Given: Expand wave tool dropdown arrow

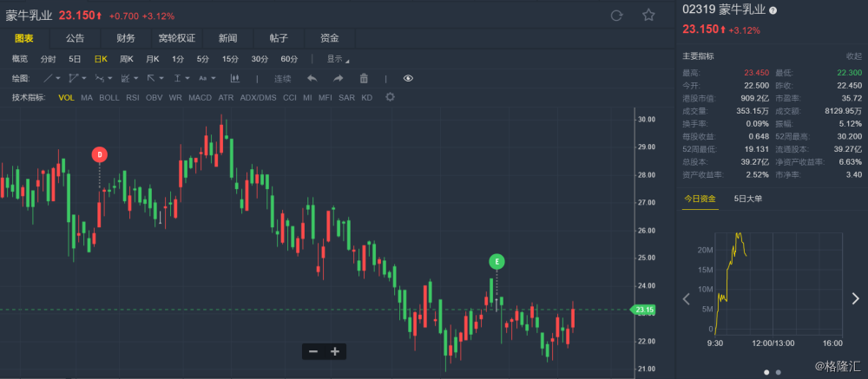Looking at the screenshot, I should pos(109,79).
